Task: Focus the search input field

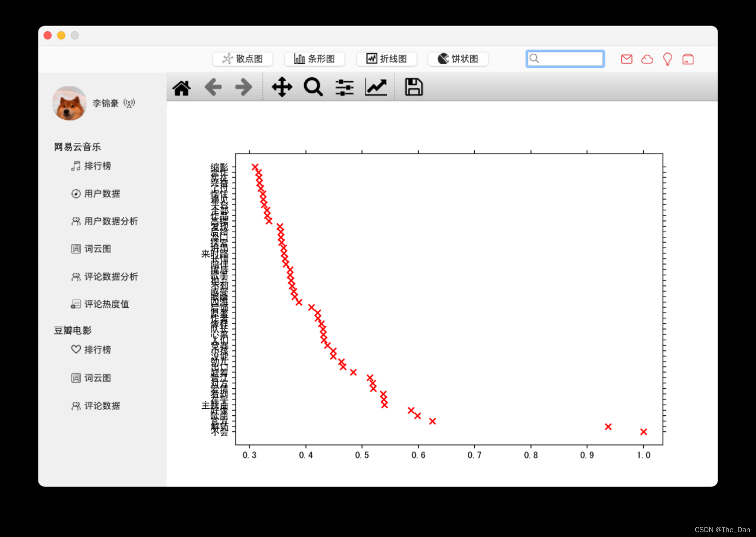Action: click(565, 59)
